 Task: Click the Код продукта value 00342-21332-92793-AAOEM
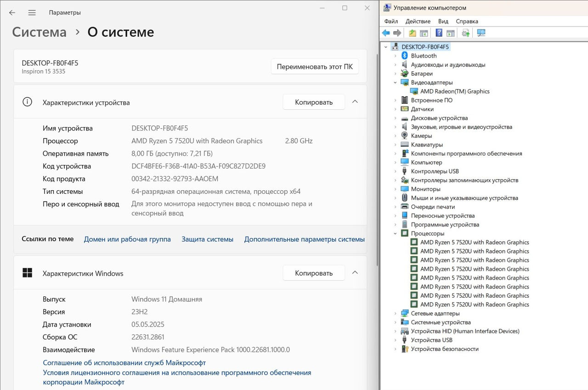point(175,179)
